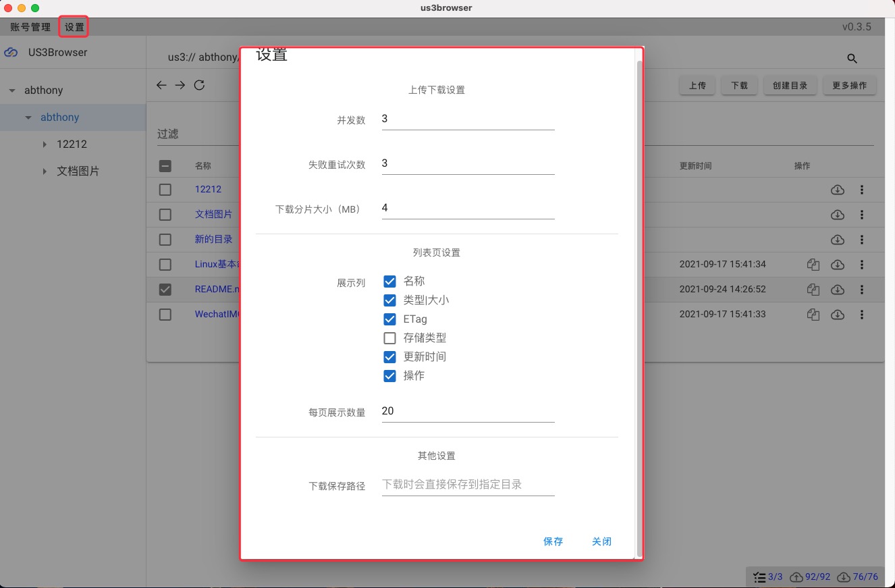
Task: Refresh the file list
Action: click(199, 85)
